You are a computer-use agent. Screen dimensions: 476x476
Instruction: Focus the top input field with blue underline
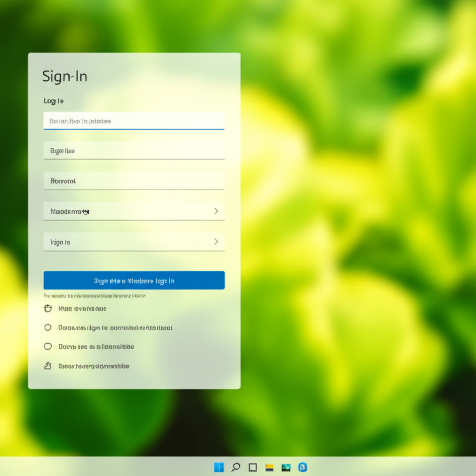tap(134, 121)
